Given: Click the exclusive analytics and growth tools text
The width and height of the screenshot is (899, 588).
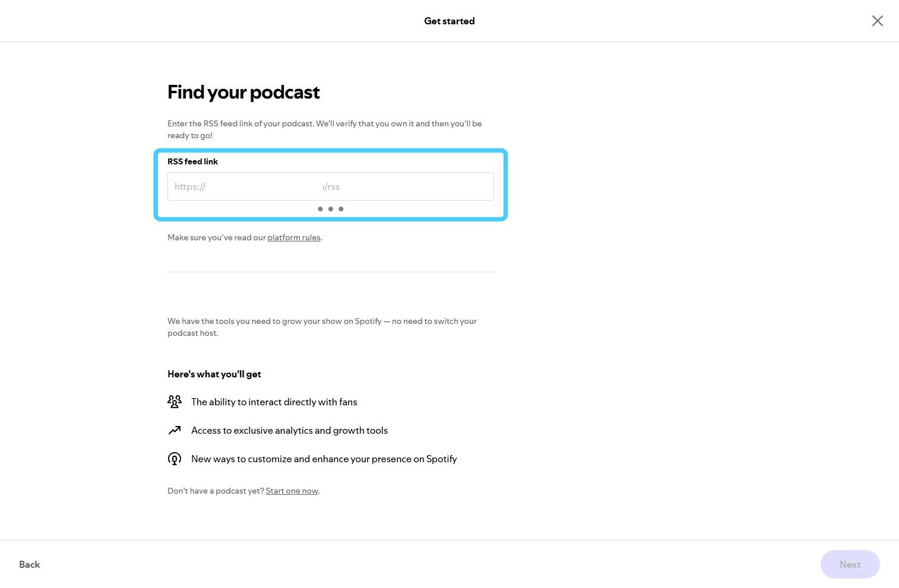Looking at the screenshot, I should [x=289, y=430].
